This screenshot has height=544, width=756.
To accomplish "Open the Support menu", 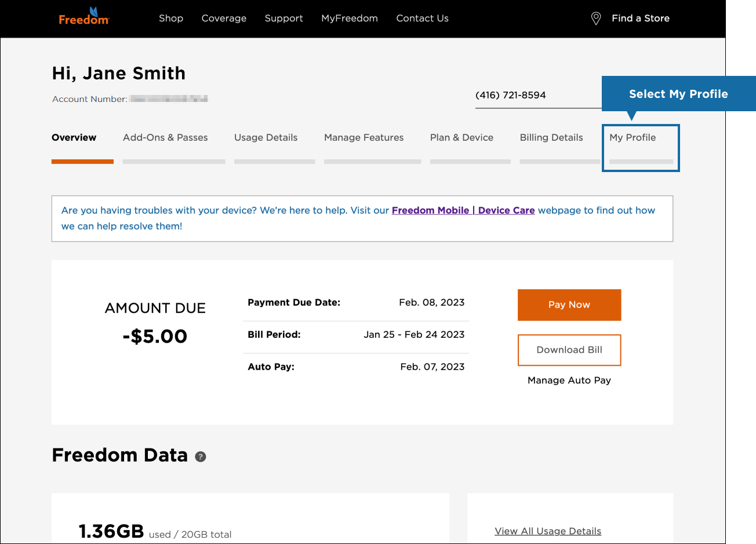I will pyautogui.click(x=283, y=19).
